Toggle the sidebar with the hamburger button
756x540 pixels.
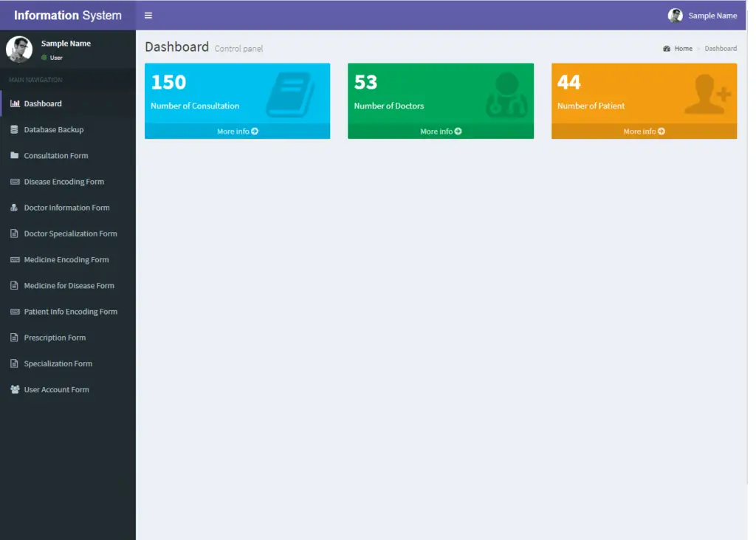(148, 15)
